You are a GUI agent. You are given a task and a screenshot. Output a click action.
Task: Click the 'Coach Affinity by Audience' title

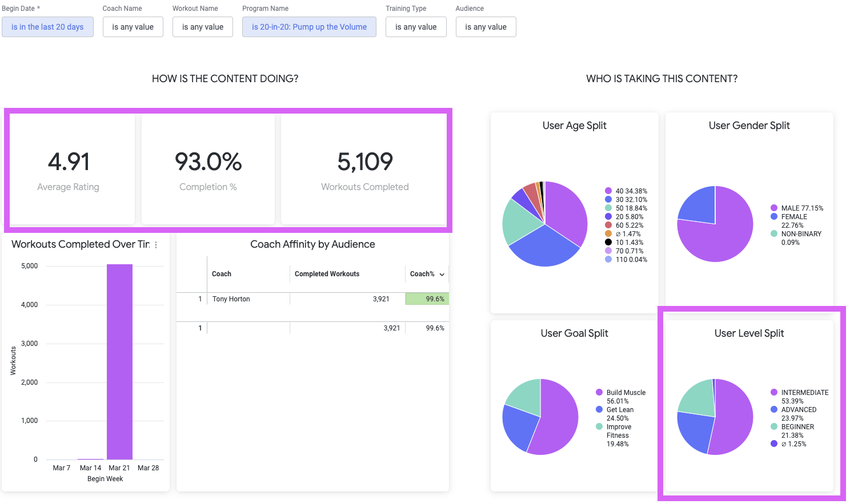[x=312, y=244]
